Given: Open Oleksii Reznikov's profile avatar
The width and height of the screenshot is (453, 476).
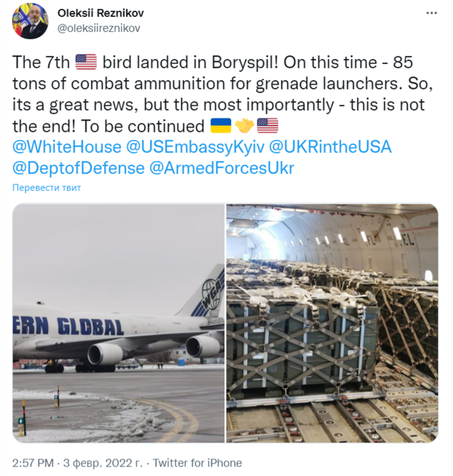Looking at the screenshot, I should pyautogui.click(x=30, y=21).
